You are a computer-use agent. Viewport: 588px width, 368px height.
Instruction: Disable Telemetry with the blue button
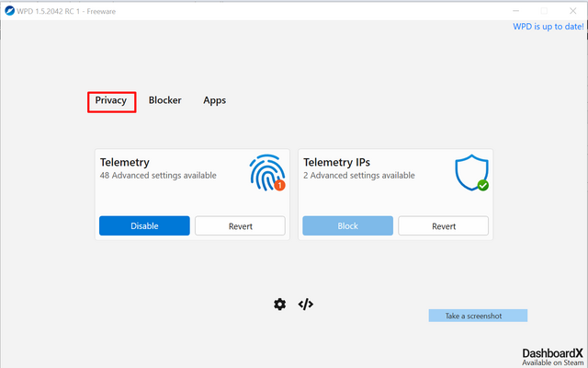pyautogui.click(x=144, y=225)
